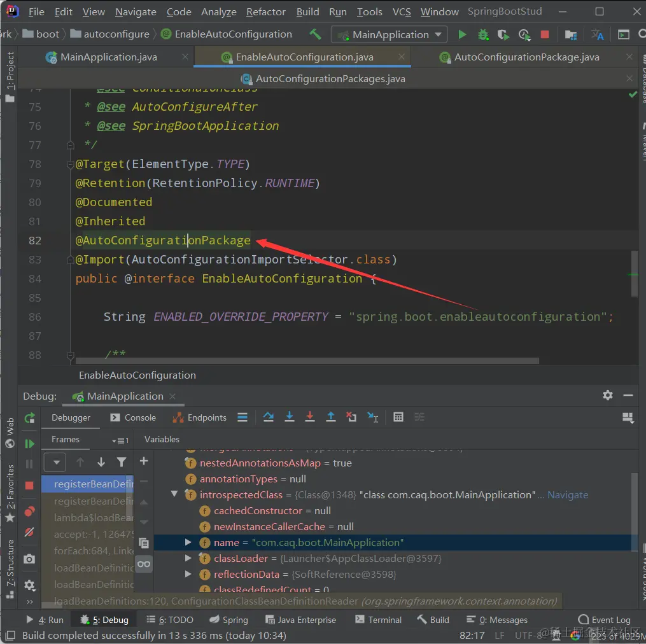
Task: Click the translate icon in top toolbar
Action: coord(598,34)
